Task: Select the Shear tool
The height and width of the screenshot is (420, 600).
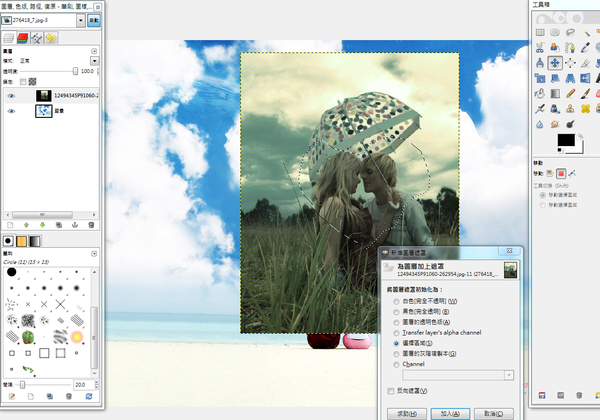Action: point(555,78)
